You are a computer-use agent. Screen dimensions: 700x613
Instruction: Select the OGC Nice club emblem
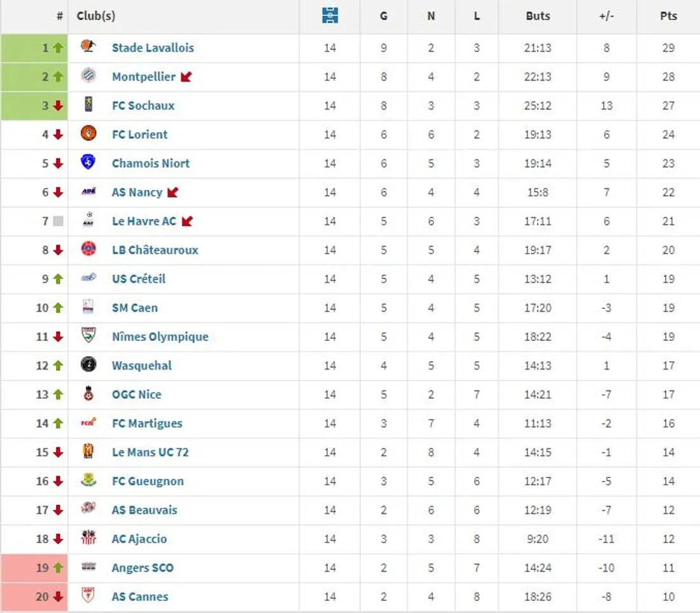[87, 394]
